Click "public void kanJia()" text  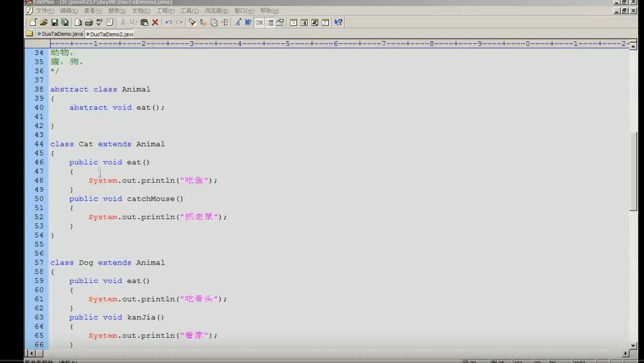(117, 317)
